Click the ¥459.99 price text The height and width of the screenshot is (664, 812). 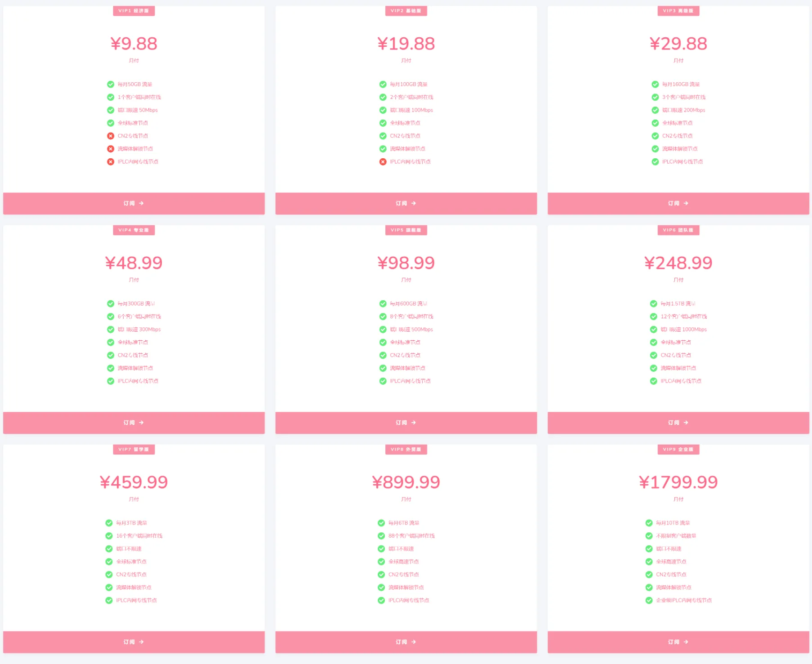[134, 482]
